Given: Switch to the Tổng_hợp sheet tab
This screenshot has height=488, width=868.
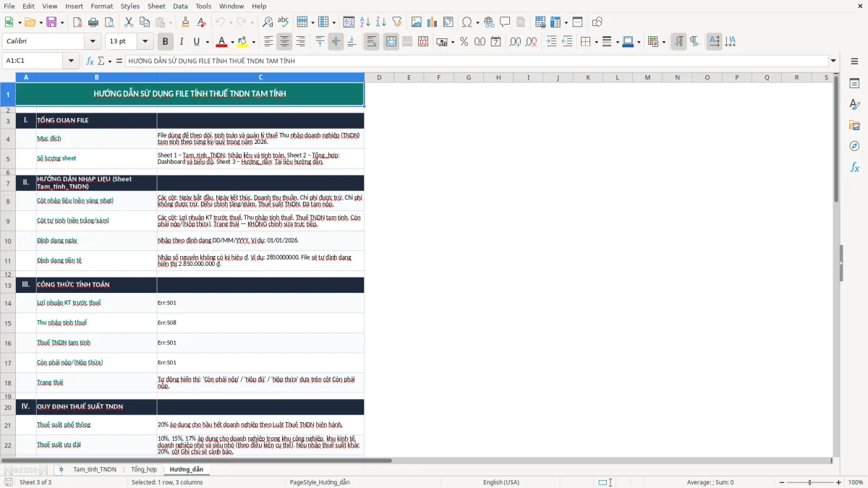Looking at the screenshot, I should [143, 469].
